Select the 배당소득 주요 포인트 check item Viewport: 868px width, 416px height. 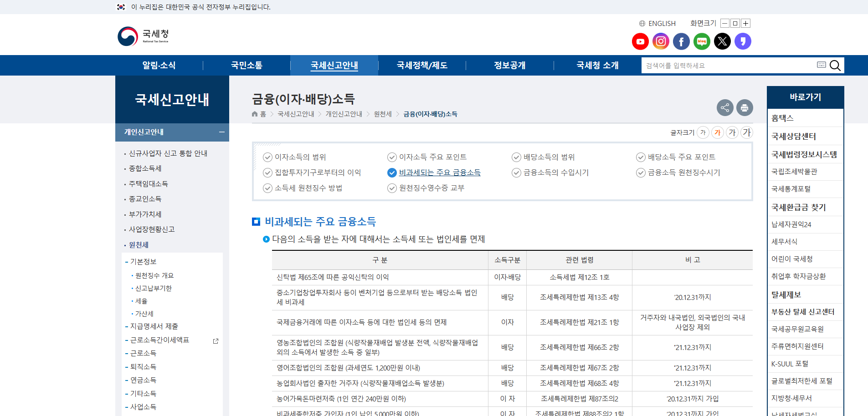(681, 157)
